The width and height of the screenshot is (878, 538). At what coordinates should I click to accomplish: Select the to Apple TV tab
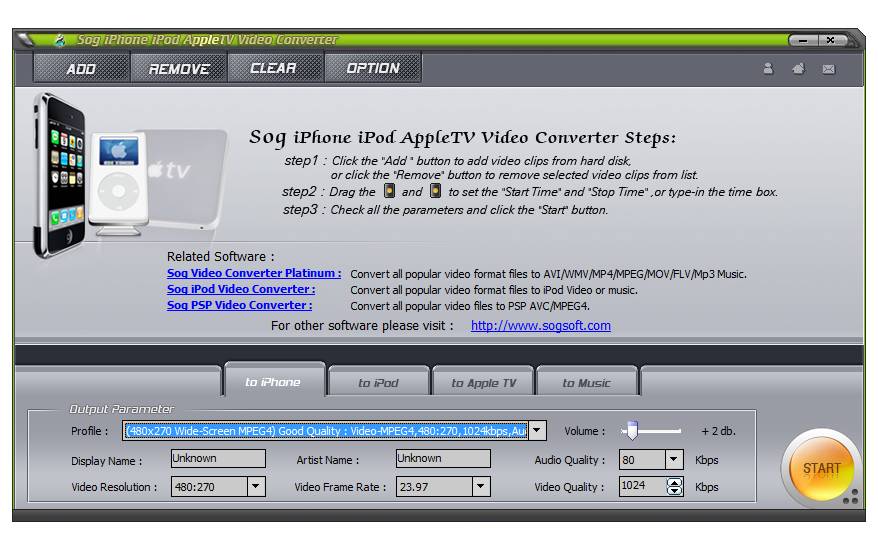[484, 383]
